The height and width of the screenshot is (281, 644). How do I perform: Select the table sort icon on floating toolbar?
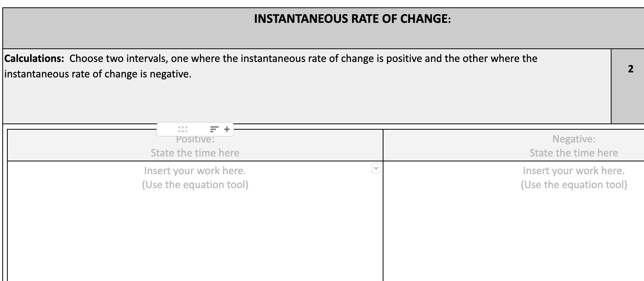click(x=215, y=129)
